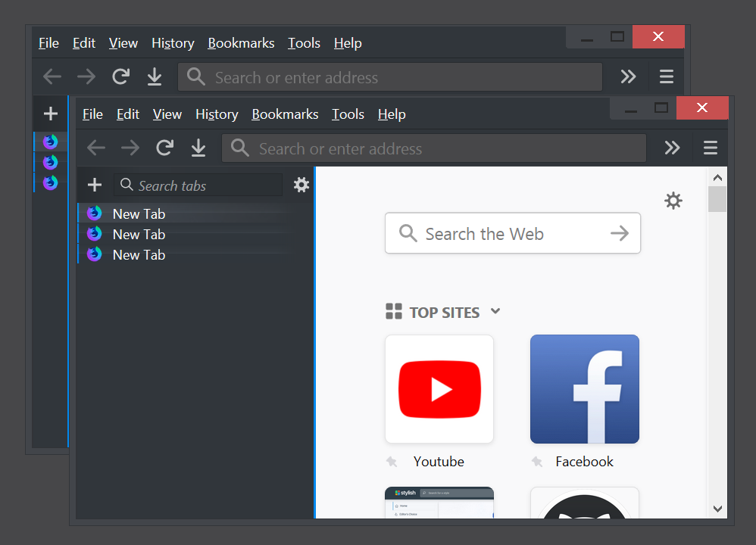Image resolution: width=756 pixels, height=545 pixels.
Task: Click the Facebook label under the tile
Action: pos(584,462)
